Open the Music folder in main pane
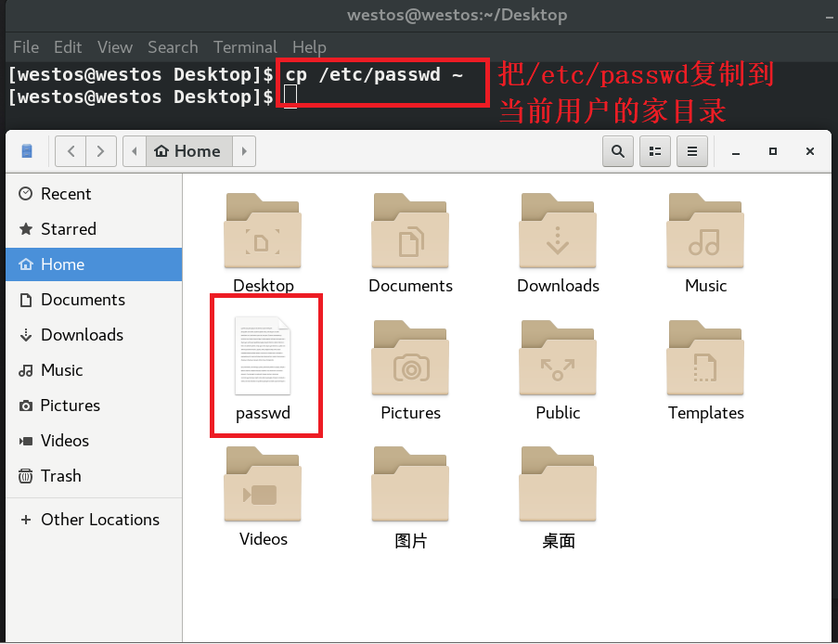The height and width of the screenshot is (644, 838). pyautogui.click(x=705, y=231)
